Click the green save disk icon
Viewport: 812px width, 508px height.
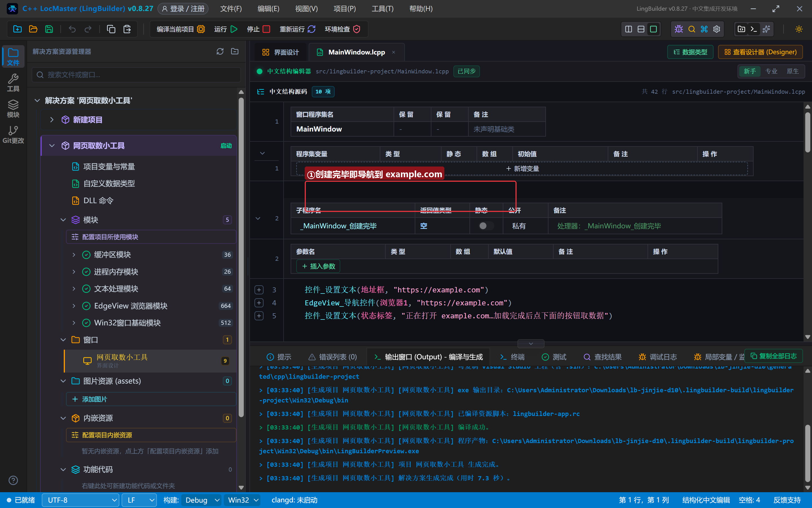(x=49, y=29)
